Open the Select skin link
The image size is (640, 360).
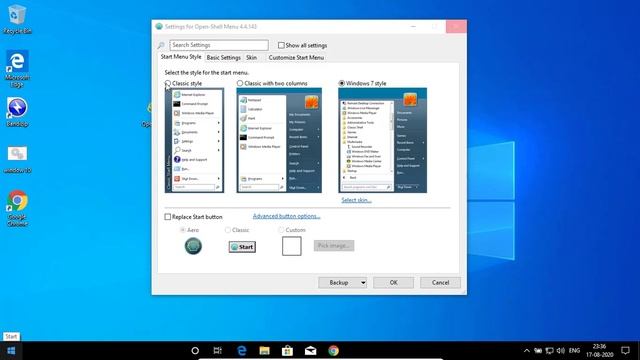coord(356,200)
